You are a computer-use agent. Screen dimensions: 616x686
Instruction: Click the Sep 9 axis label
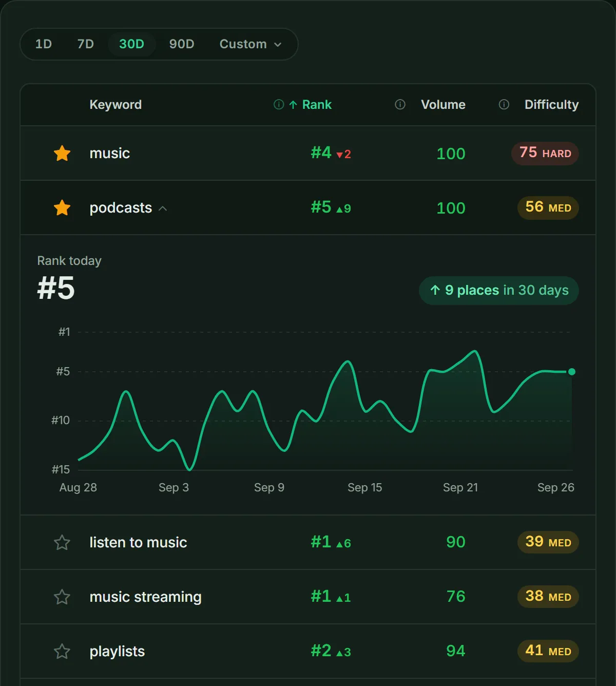point(269,487)
